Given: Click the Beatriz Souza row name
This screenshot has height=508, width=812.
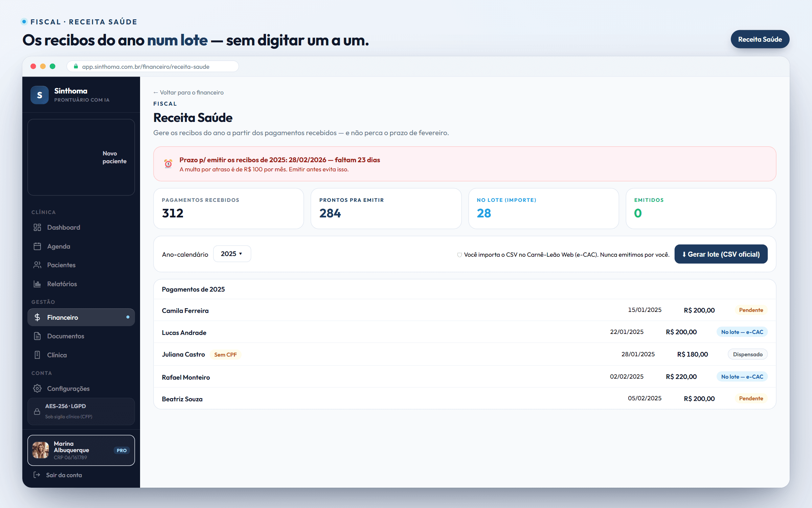Looking at the screenshot, I should (182, 399).
